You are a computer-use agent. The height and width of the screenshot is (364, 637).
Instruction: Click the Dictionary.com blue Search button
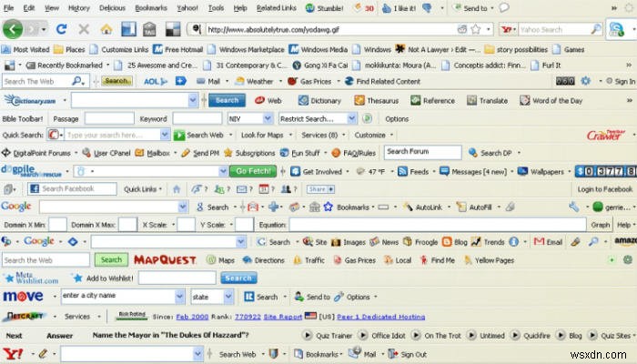pyautogui.click(x=227, y=100)
